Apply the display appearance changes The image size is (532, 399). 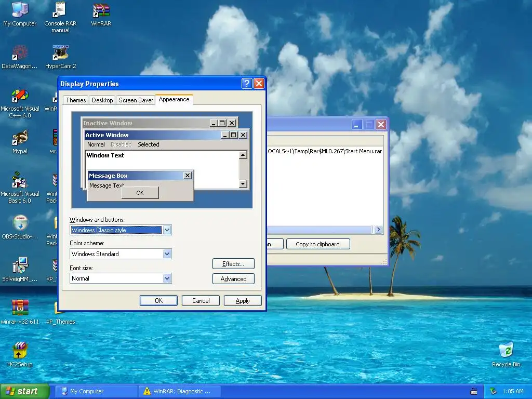tap(243, 301)
